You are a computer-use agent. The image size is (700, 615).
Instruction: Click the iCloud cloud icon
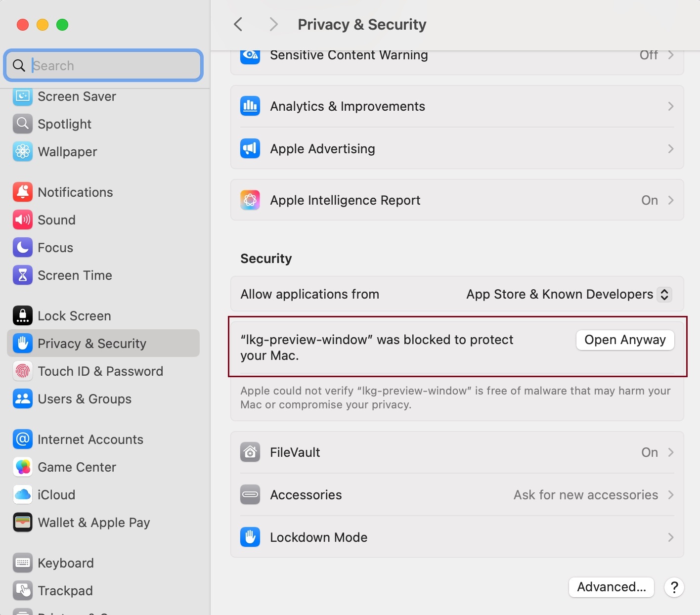pyautogui.click(x=23, y=495)
